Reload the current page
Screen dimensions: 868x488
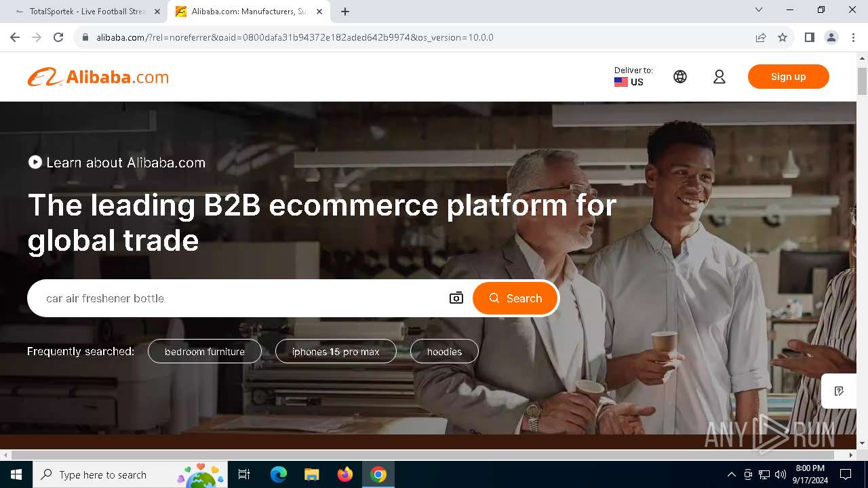58,37
